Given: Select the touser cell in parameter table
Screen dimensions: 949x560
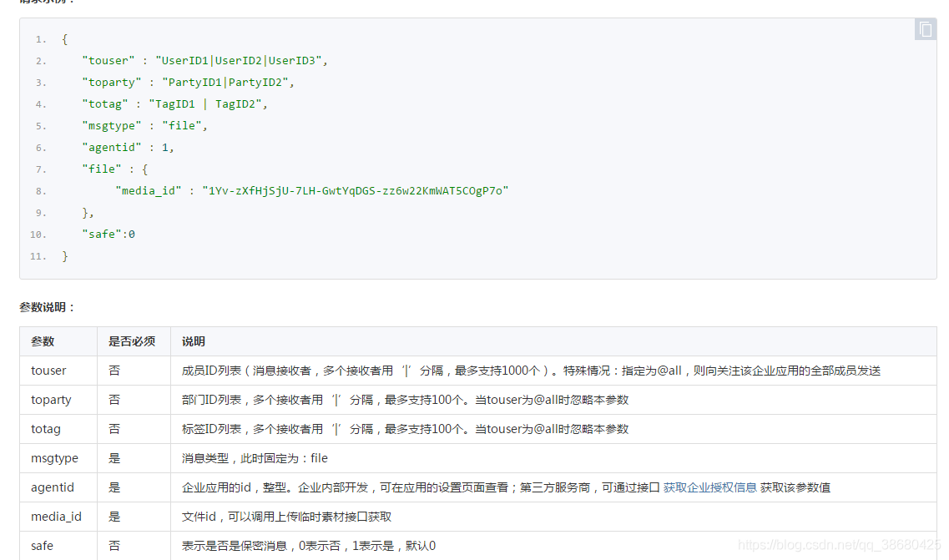Looking at the screenshot, I should (48, 371).
